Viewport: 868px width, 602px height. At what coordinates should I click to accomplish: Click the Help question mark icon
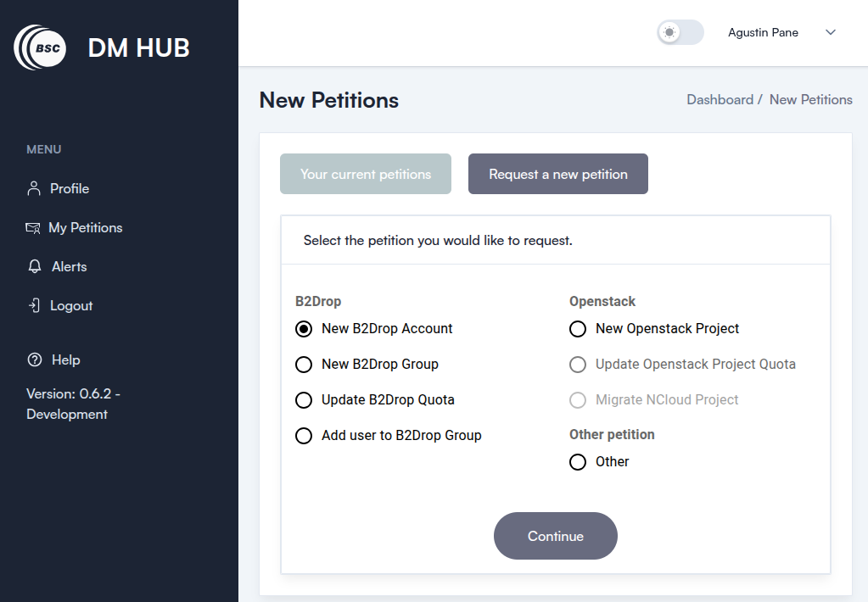coord(34,360)
